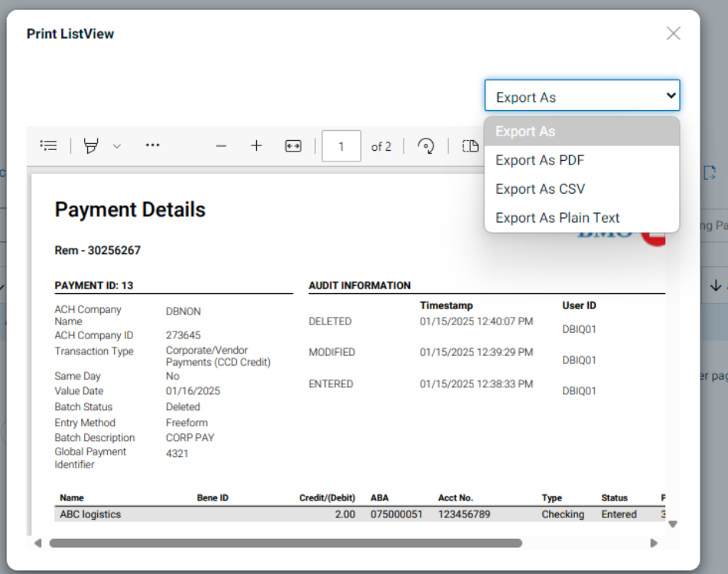Image resolution: width=728 pixels, height=574 pixels.
Task: Click the 'CORP PAY' batch description
Action: 190,438
